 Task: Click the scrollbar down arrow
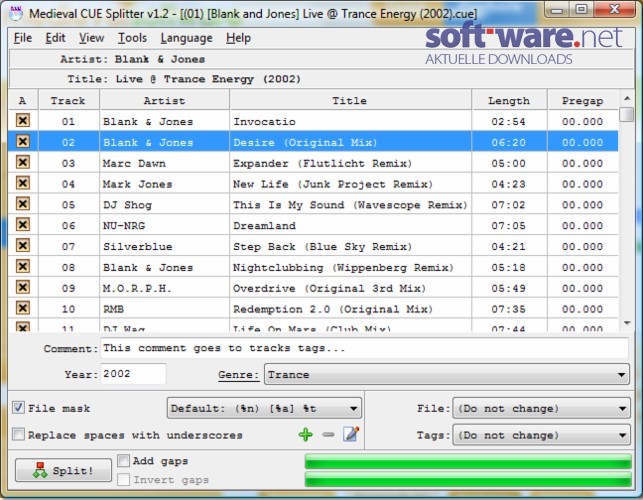point(627,323)
